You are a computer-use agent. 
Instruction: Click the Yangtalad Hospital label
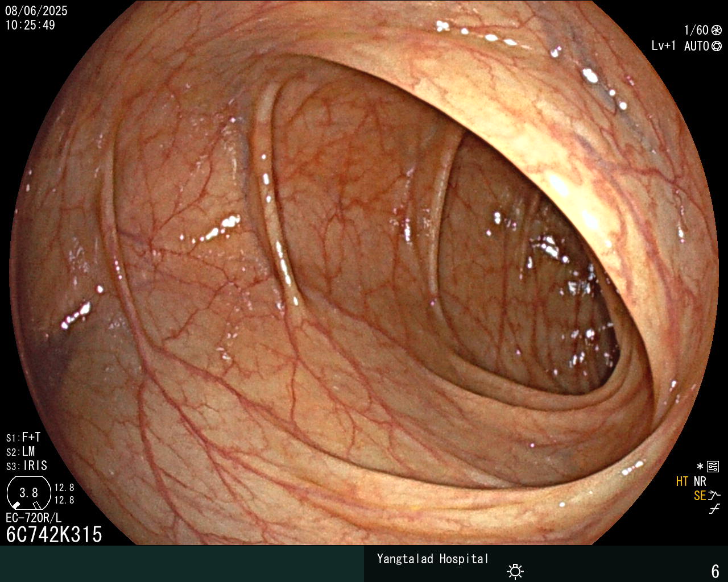point(433,559)
